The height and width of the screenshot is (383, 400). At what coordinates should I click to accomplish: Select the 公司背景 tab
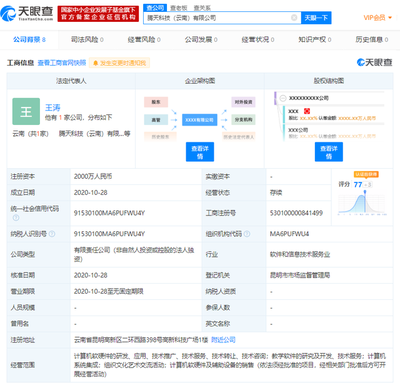point(29,40)
